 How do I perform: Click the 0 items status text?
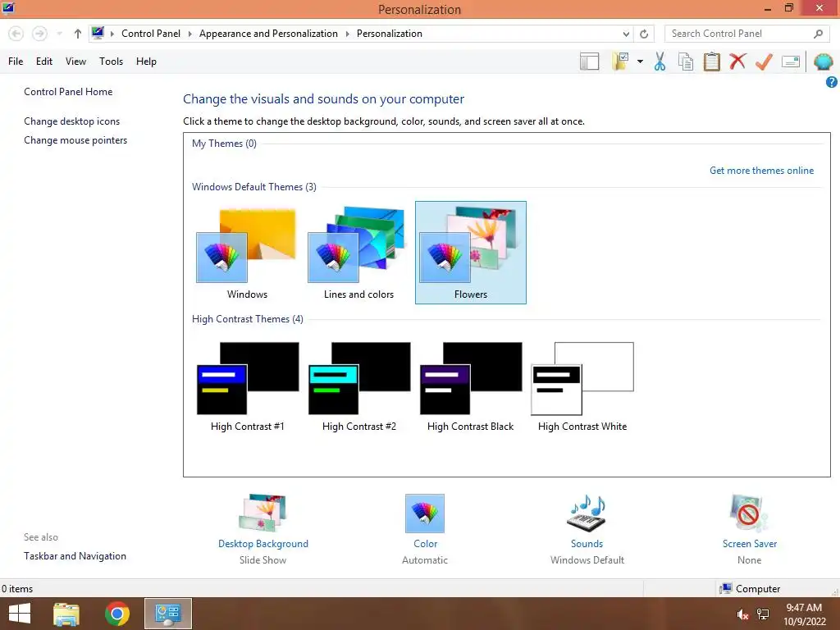point(17,589)
